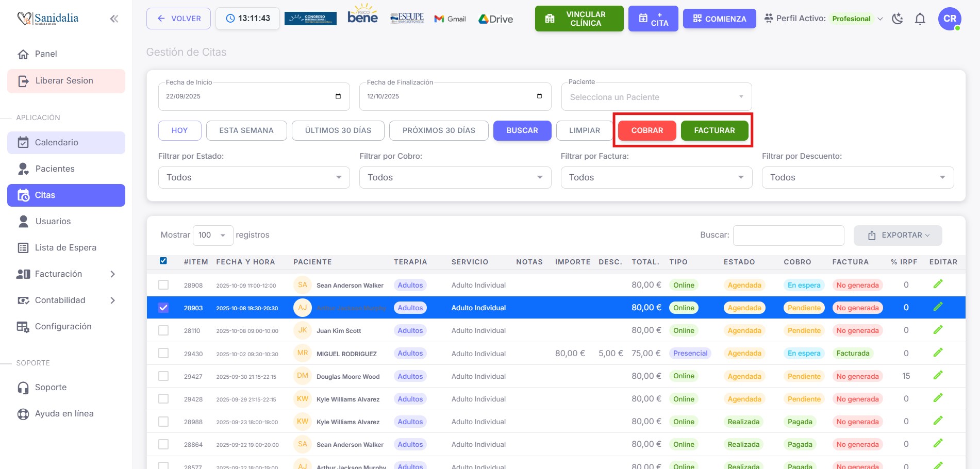Collapse the sidebar with double-chevron icon
The width and height of the screenshot is (980, 469).
114,19
